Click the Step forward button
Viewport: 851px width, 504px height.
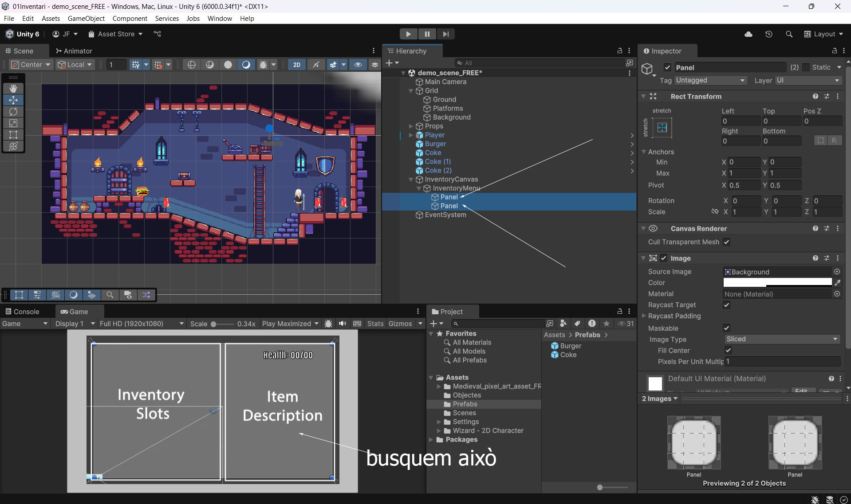tap(445, 34)
